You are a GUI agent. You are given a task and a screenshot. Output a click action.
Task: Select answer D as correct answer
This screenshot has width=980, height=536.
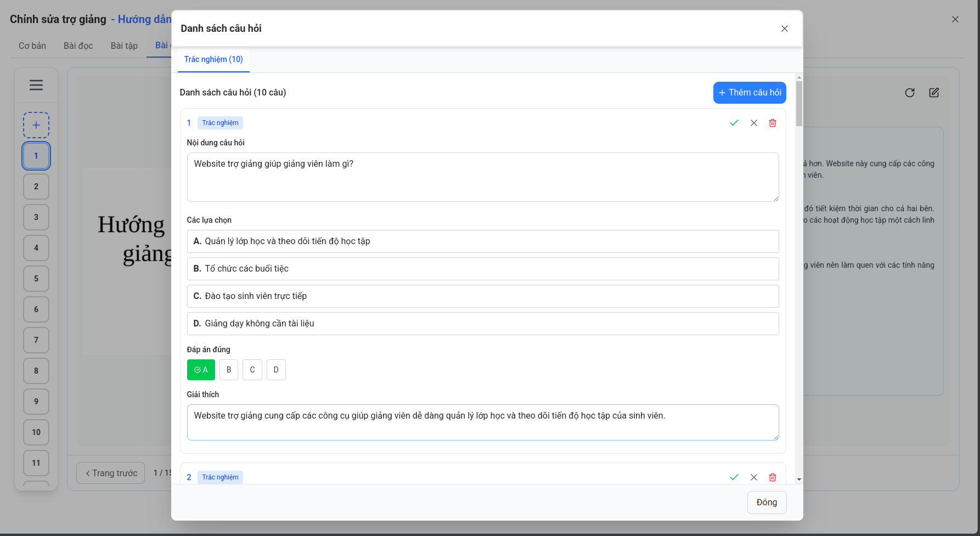(276, 370)
